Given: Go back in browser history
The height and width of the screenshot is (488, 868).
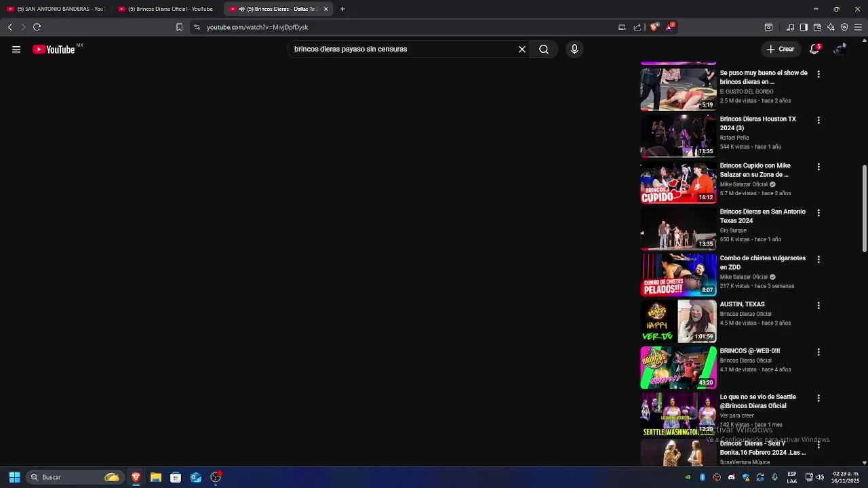Looking at the screenshot, I should [x=10, y=27].
